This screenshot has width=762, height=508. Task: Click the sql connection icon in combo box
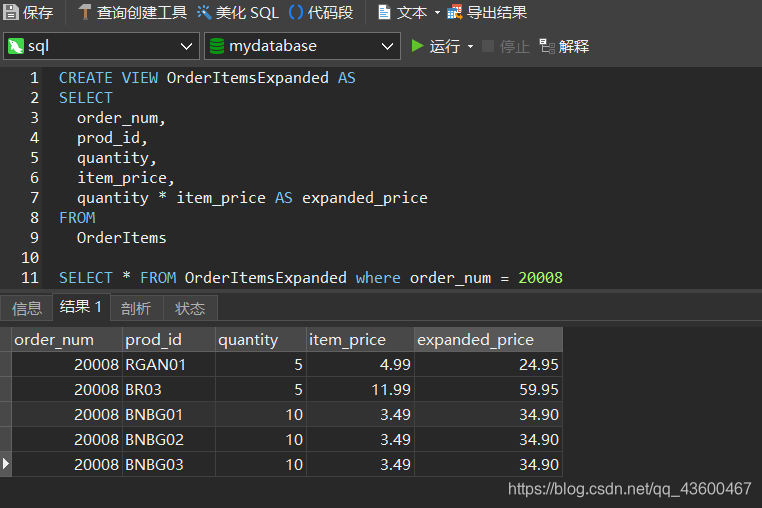(x=16, y=46)
